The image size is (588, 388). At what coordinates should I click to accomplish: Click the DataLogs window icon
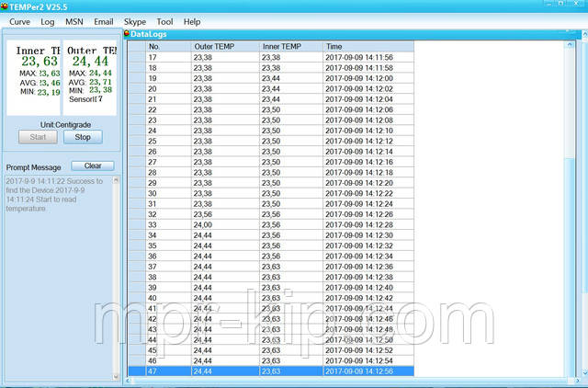click(x=128, y=34)
